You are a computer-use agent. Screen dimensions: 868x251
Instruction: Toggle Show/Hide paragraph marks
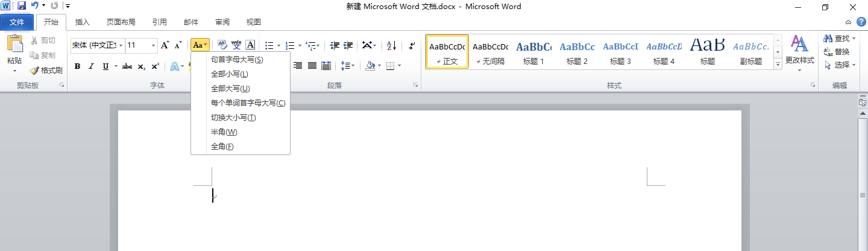412,45
